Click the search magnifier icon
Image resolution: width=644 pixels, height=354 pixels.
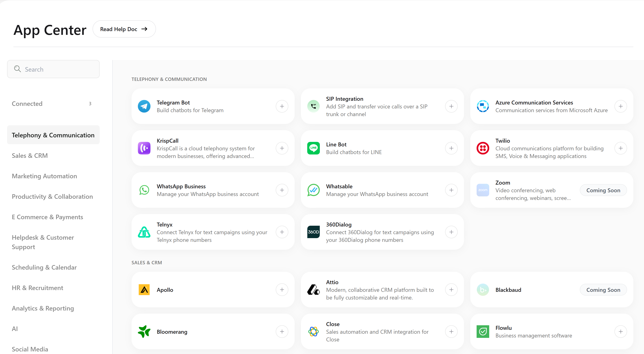pyautogui.click(x=17, y=69)
